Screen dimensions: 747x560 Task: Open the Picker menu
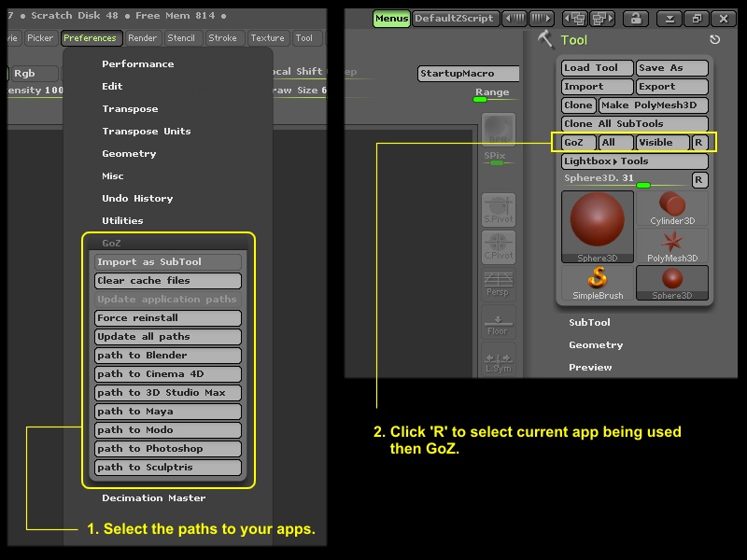[x=40, y=38]
